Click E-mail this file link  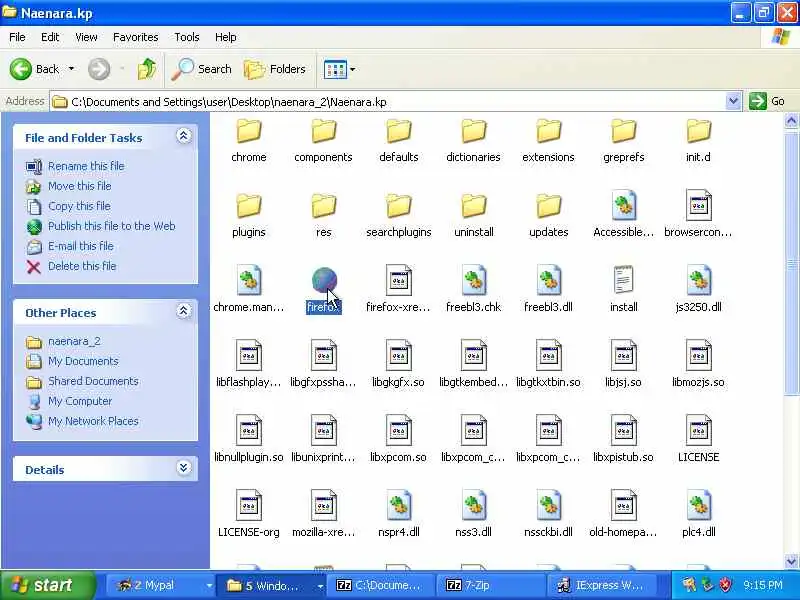pyautogui.click(x=81, y=246)
